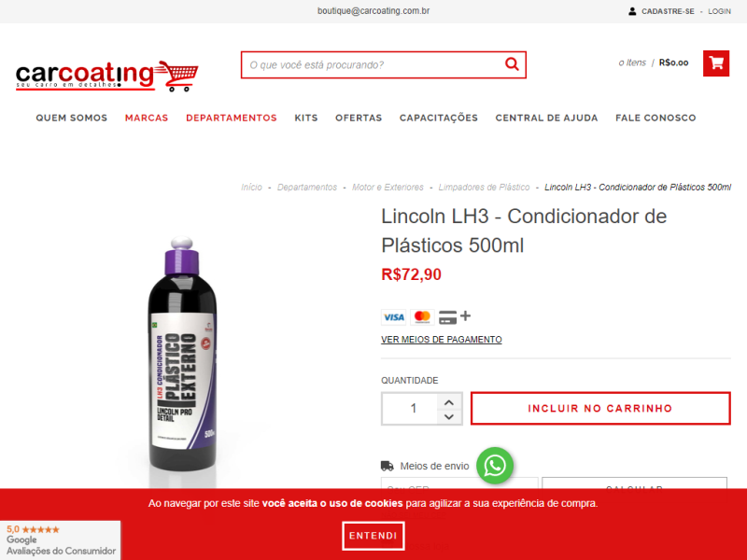Decrease quantity with the down arrow

(449, 416)
